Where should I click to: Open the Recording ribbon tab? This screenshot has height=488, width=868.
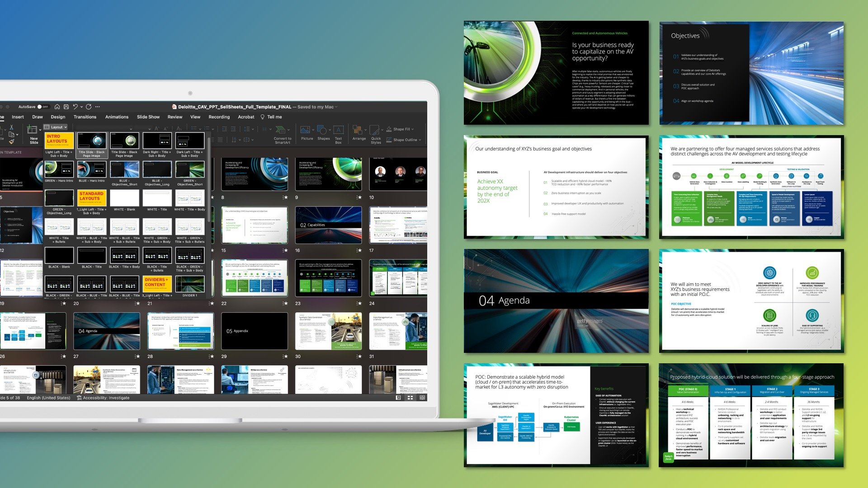pyautogui.click(x=219, y=117)
